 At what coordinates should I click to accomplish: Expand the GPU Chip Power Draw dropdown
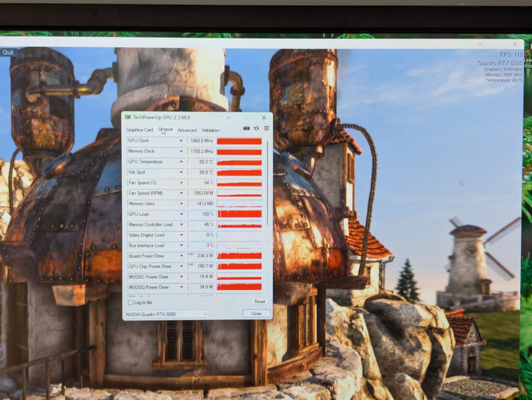(x=181, y=266)
